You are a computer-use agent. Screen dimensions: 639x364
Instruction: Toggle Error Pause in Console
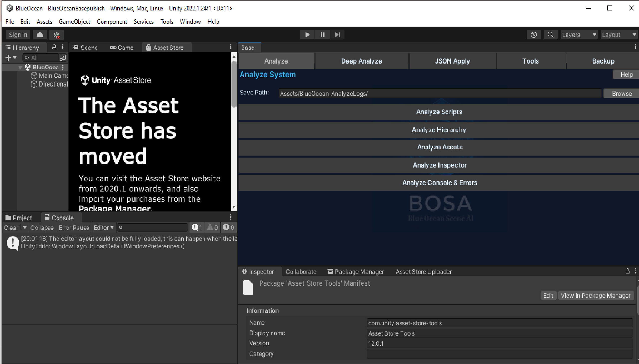pyautogui.click(x=74, y=228)
